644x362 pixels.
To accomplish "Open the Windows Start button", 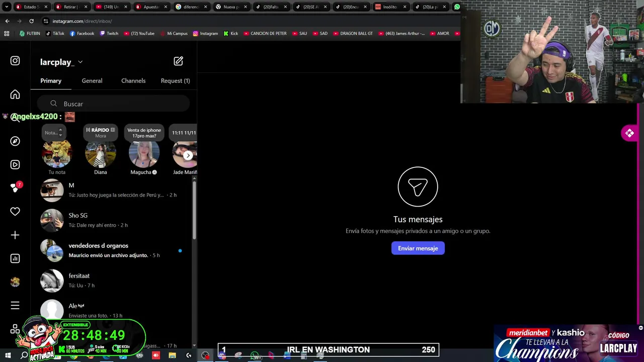I will pos(8,355).
